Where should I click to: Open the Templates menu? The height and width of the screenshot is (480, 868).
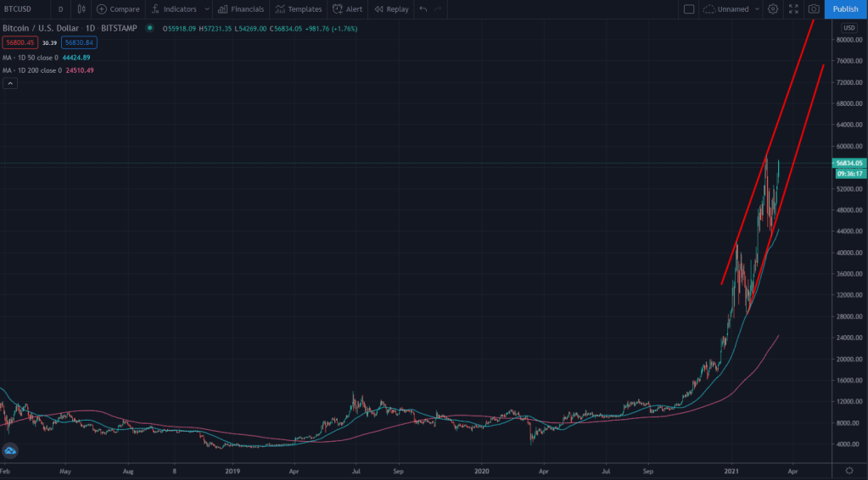tap(298, 9)
